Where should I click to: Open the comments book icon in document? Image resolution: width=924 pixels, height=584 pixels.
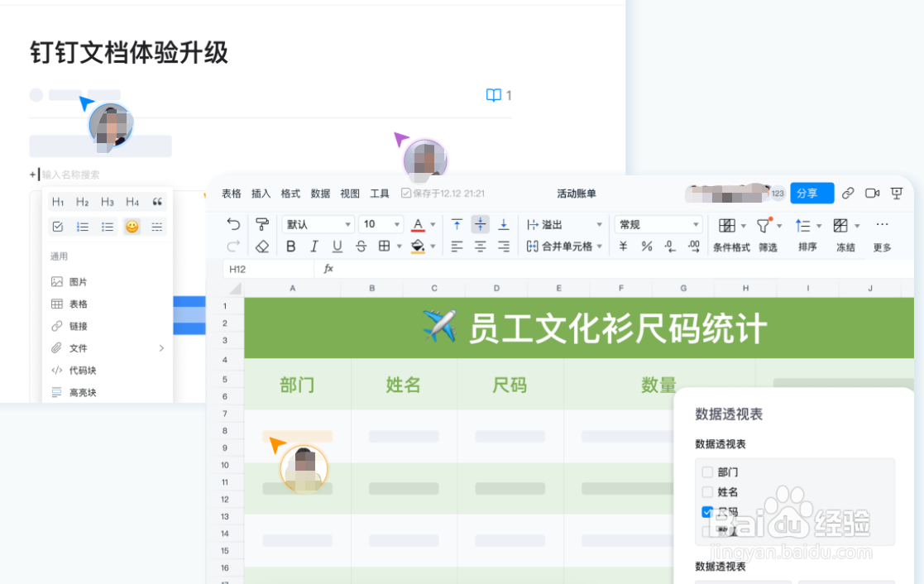point(493,95)
